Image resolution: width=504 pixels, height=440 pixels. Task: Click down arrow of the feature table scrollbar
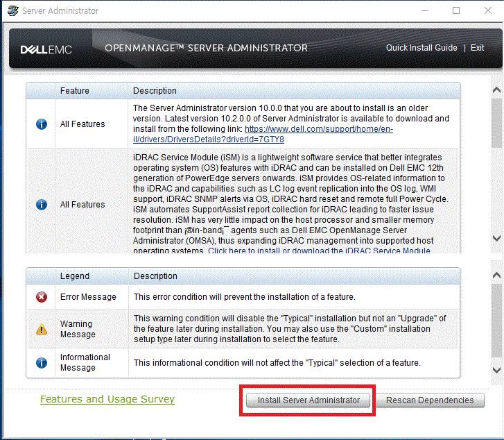(x=496, y=239)
